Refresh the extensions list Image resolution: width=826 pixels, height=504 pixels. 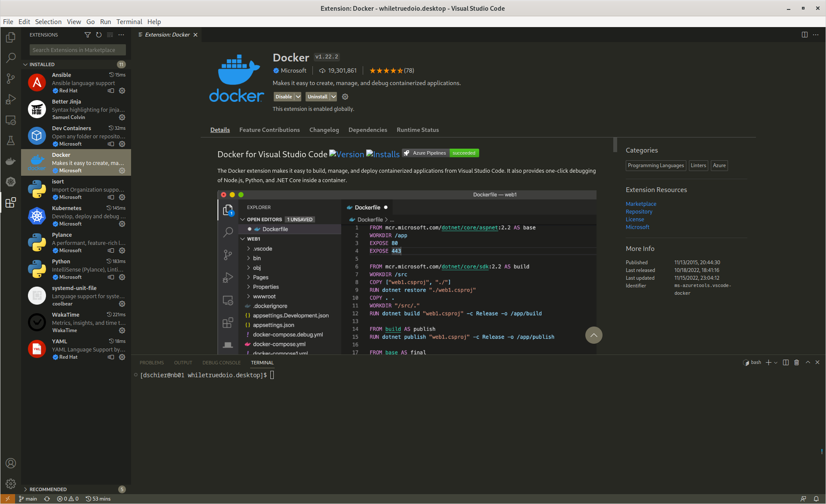point(99,35)
